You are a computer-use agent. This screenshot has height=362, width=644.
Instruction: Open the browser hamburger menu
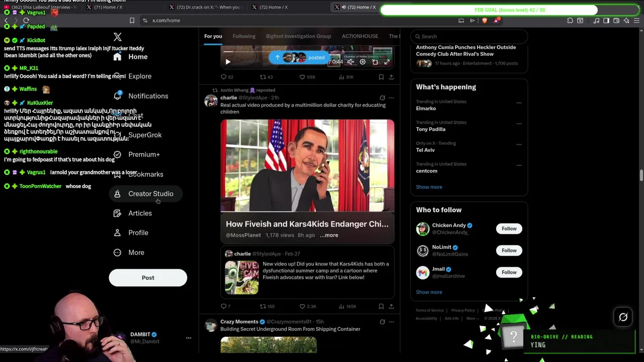[636, 20]
